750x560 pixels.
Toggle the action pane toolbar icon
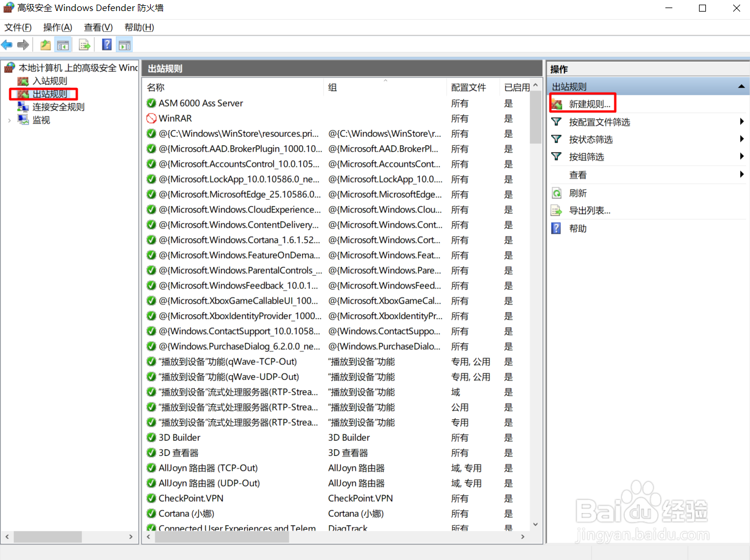[x=125, y=45]
